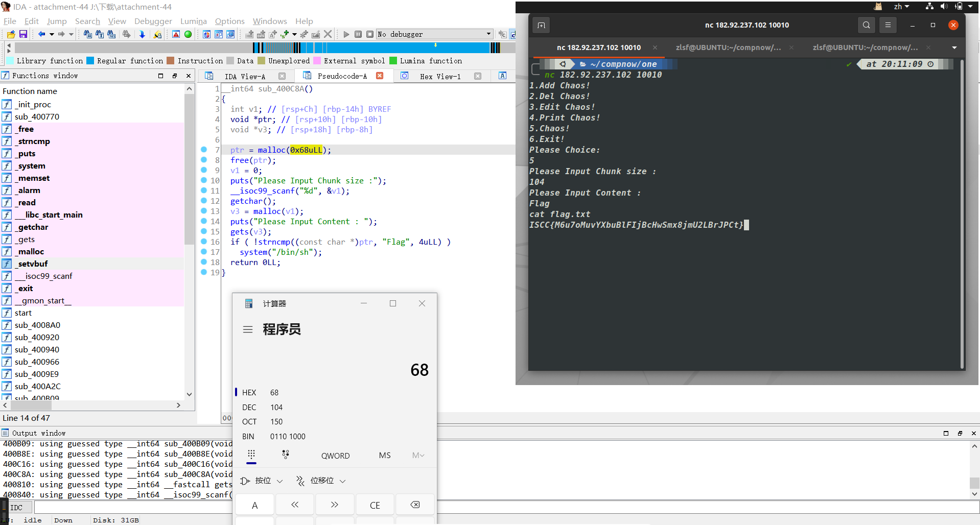This screenshot has height=525, width=980.
Task: Click the QWORD word size button
Action: point(335,456)
